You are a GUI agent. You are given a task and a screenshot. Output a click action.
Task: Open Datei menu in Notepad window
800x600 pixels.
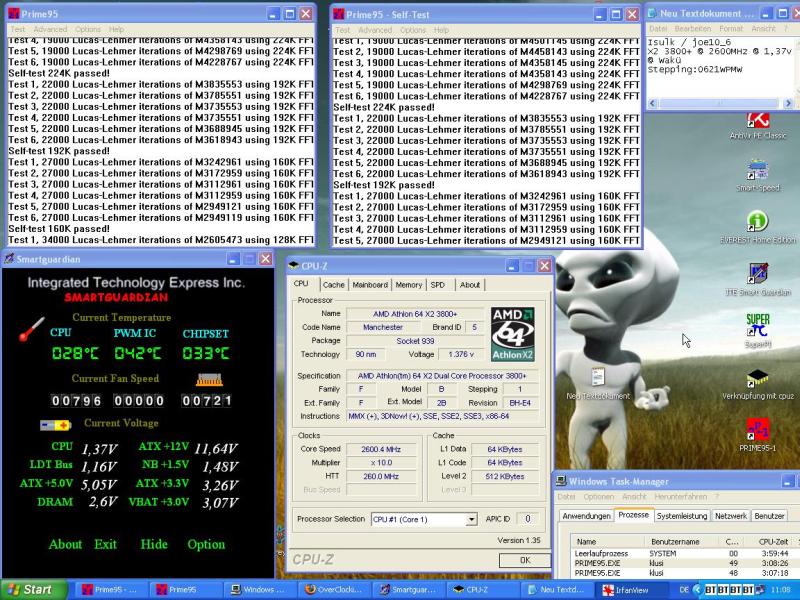658,29
